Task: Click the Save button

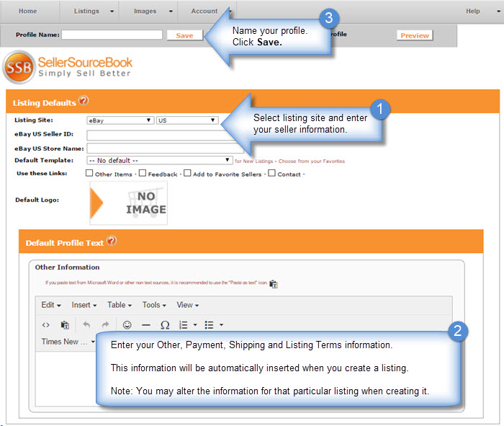Action: tap(185, 35)
